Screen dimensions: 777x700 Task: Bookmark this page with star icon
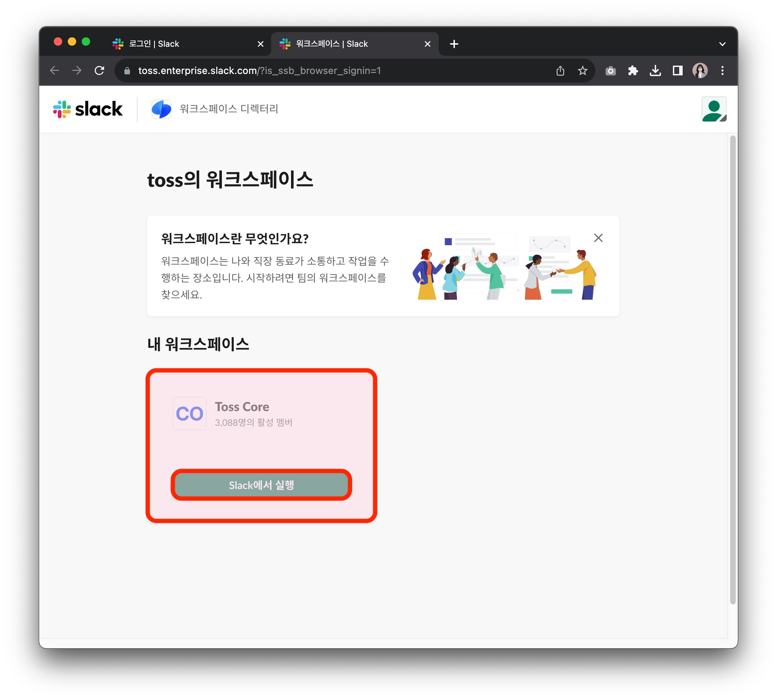pos(582,71)
